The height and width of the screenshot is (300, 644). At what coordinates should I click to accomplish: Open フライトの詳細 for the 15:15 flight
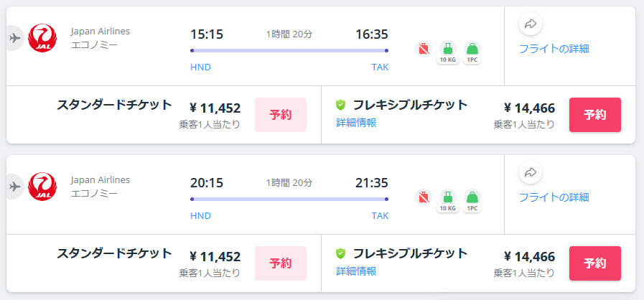[x=554, y=49]
